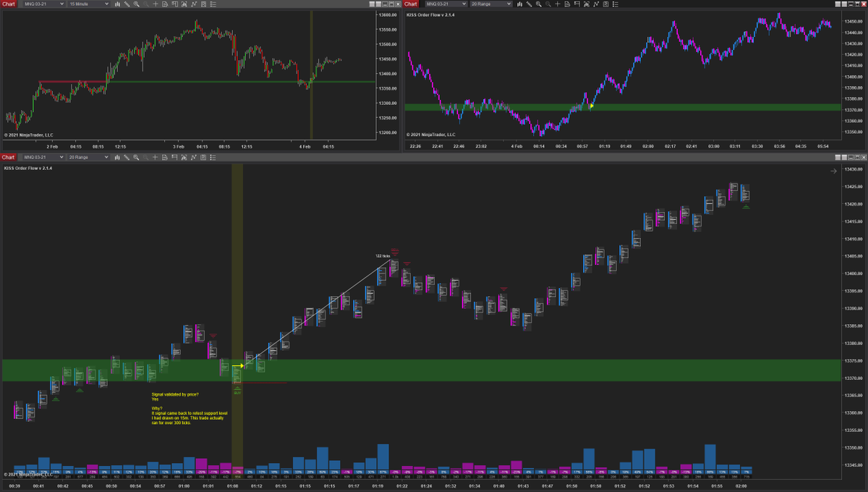Open chart style selector on upper 20 Range chart
868x492 pixels.
pyautogui.click(x=519, y=4)
